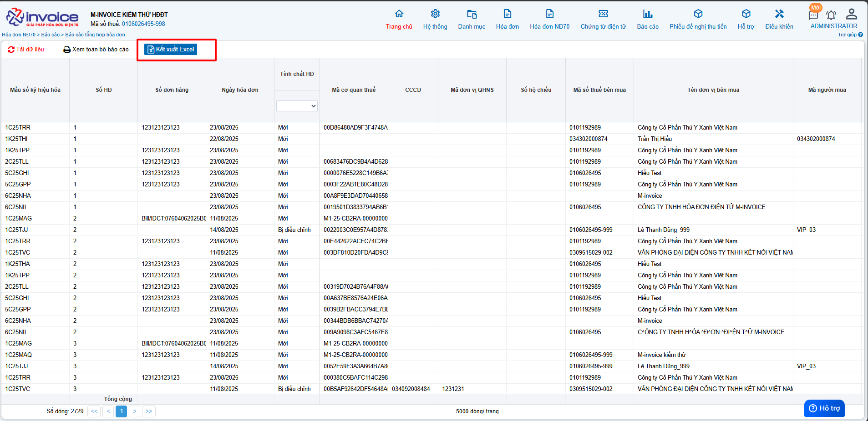Click the Báo cáo breadcrumb link
Screen dimensions: 868x421
coord(51,35)
